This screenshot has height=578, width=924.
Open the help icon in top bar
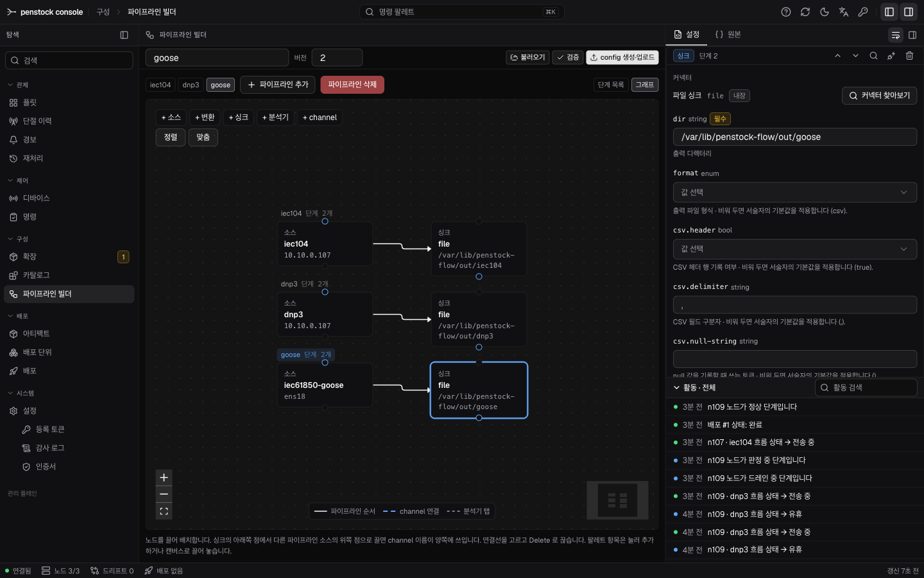786,12
